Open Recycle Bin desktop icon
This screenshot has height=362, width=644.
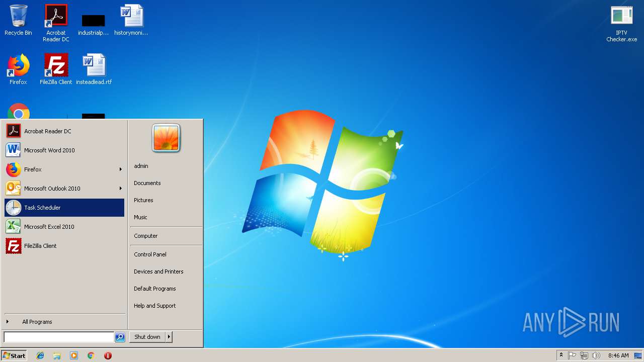click(18, 20)
